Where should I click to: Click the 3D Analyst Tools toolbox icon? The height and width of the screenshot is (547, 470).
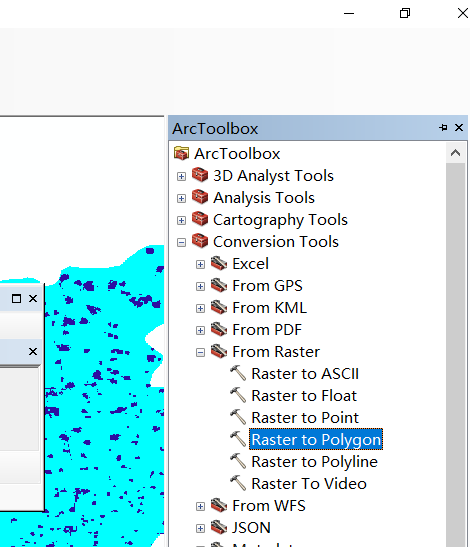point(200,175)
